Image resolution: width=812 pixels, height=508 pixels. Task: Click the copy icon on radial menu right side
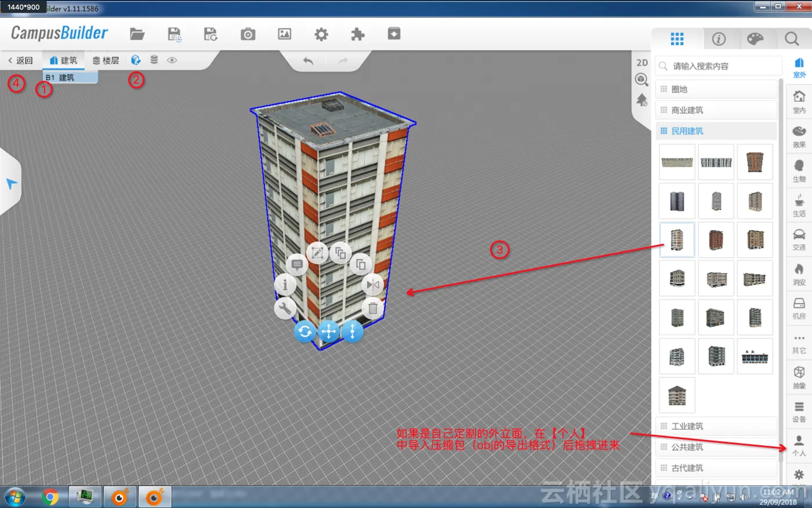(361, 265)
